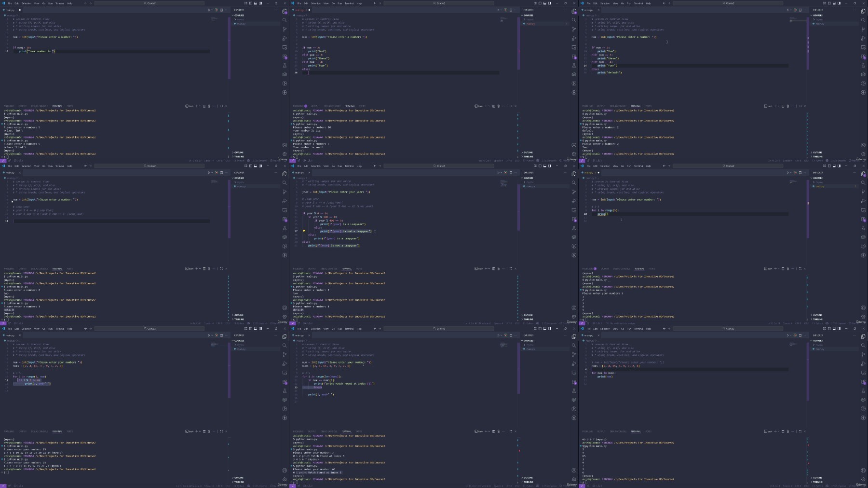Viewport: 868px width, 488px height.
Task: Collapse COURSE2 folder in 'if num > 10' window
Action: (239, 15)
